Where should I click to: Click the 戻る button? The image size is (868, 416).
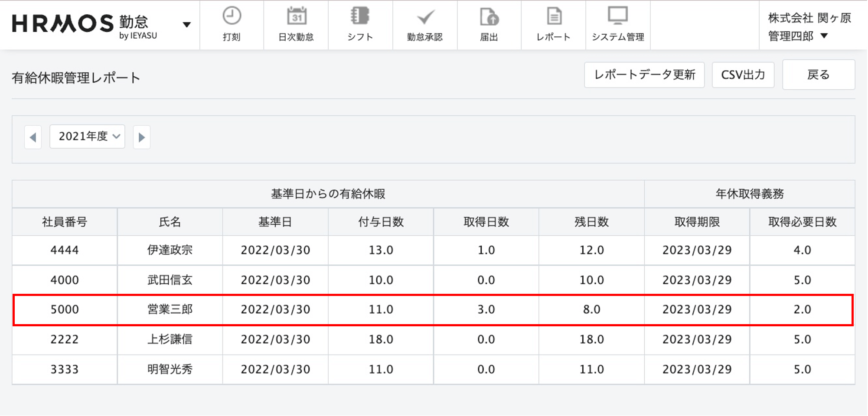pos(818,75)
